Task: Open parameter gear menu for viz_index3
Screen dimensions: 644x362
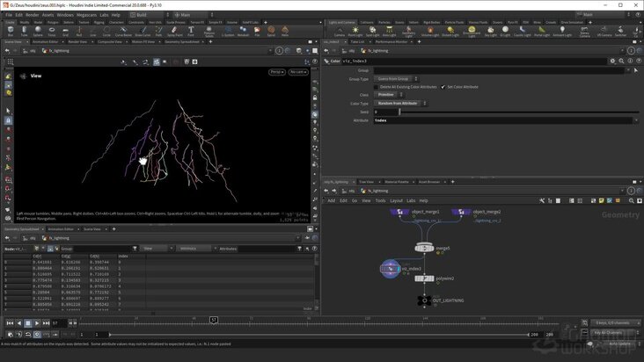Action: [x=612, y=62]
